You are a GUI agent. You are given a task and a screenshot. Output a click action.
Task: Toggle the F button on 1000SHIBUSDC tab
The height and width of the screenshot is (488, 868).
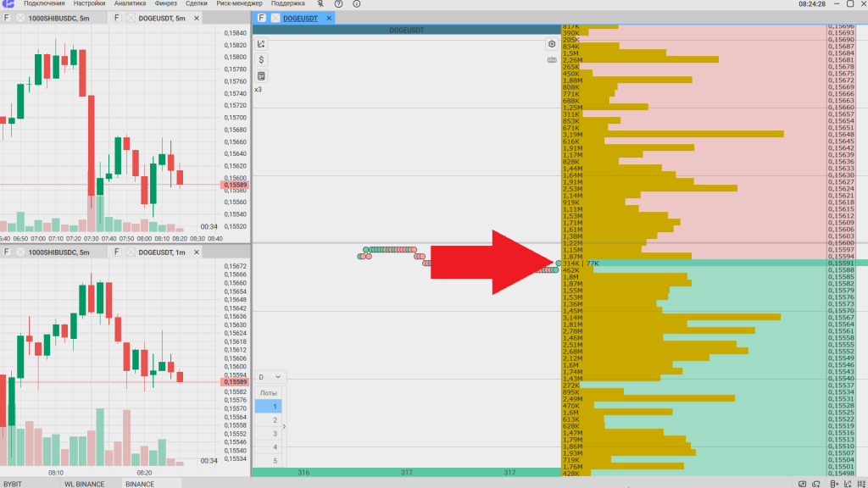8,18
